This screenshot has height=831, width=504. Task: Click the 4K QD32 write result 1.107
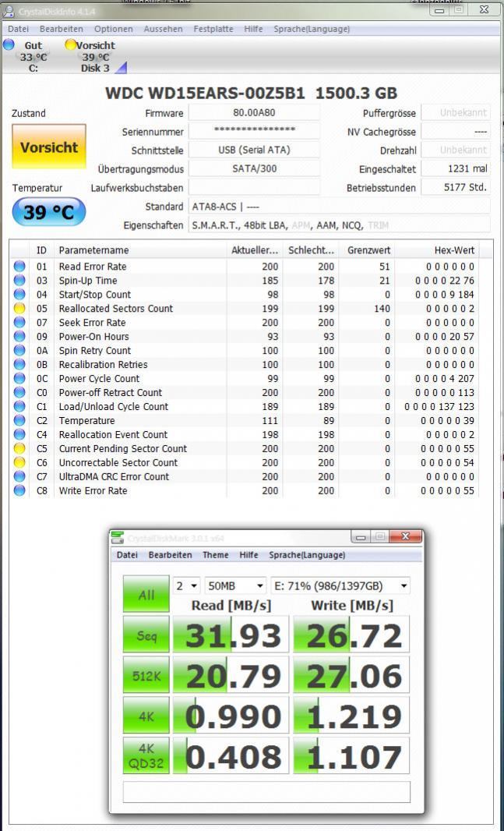[351, 755]
